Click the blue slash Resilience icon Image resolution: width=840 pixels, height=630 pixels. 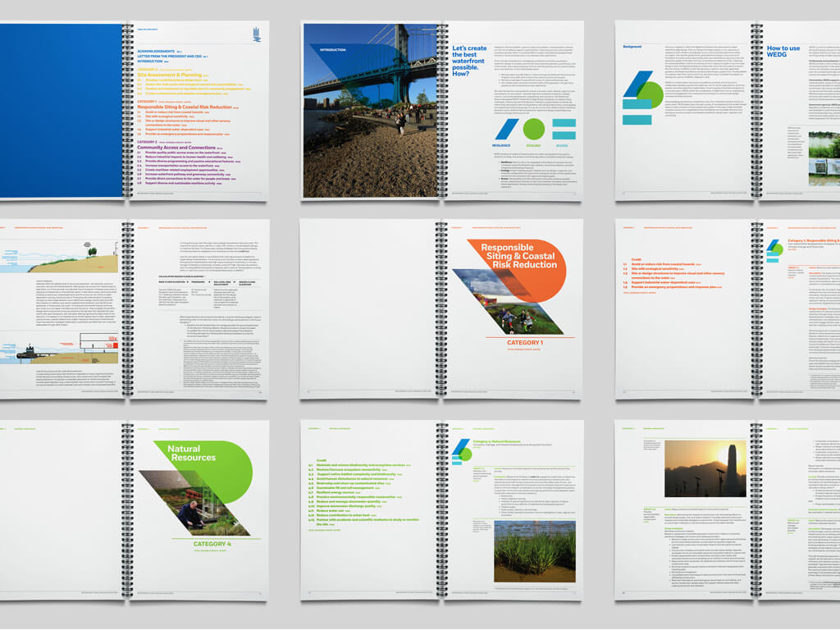point(506,130)
